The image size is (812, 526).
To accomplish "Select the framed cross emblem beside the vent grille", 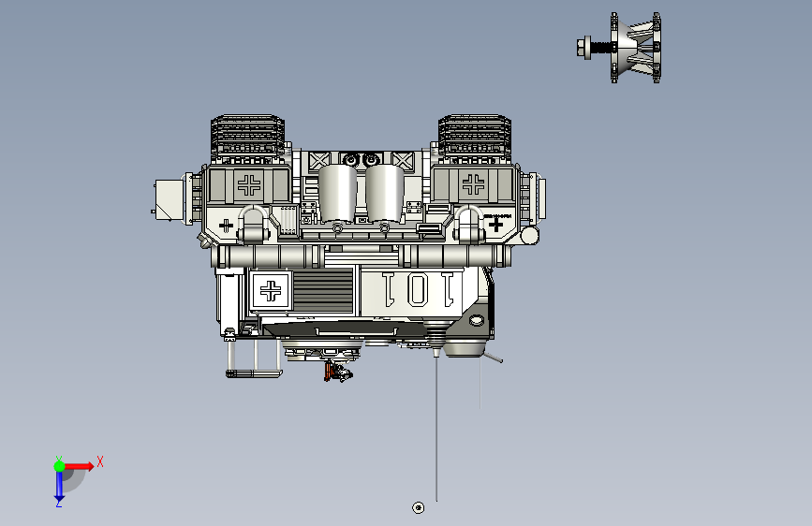I will 271,290.
